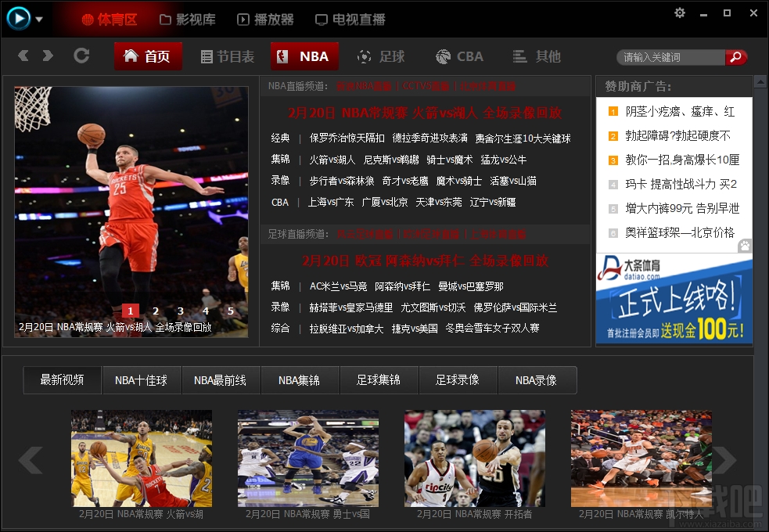Select the 足球集锦 tab
Viewport: 769px width, 532px height.
coord(379,380)
